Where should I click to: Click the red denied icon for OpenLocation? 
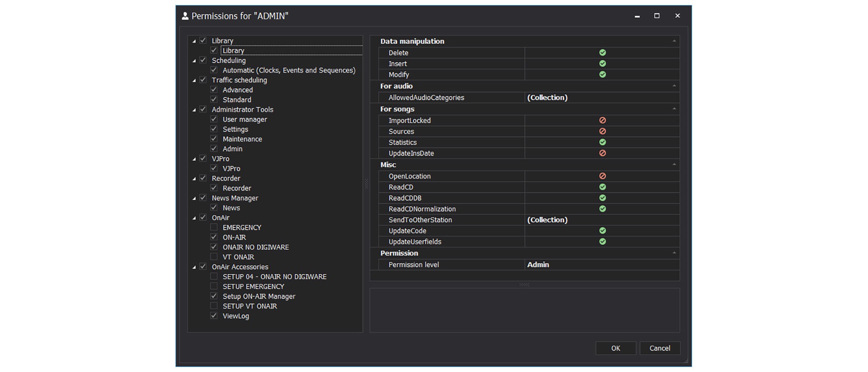(x=602, y=176)
